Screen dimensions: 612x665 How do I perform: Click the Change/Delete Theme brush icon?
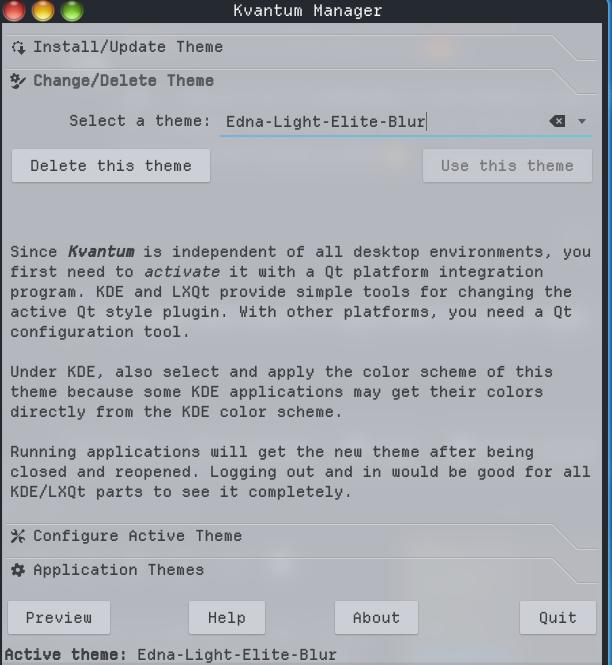tap(18, 81)
